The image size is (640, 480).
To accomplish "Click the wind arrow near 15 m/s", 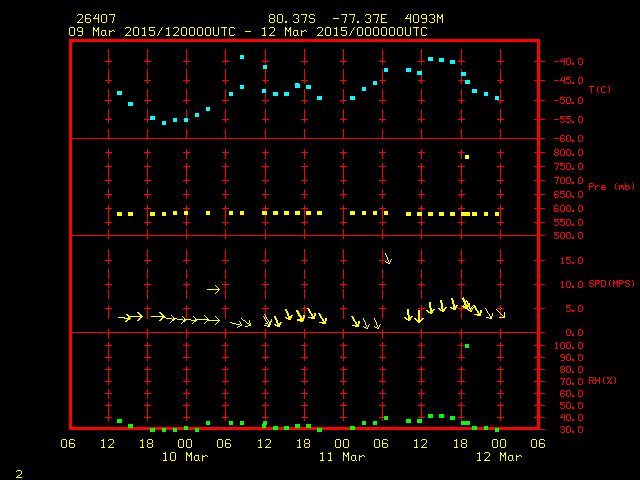I will click(388, 258).
